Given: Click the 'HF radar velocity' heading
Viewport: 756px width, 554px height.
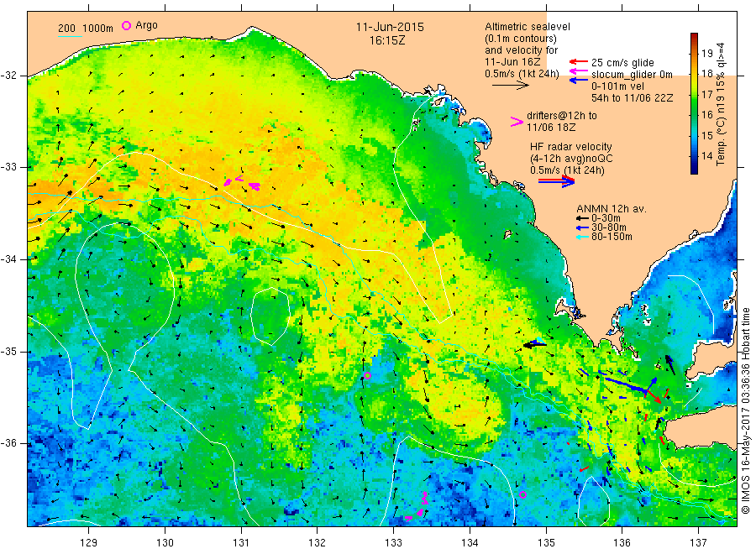Looking at the screenshot, I should (571, 146).
